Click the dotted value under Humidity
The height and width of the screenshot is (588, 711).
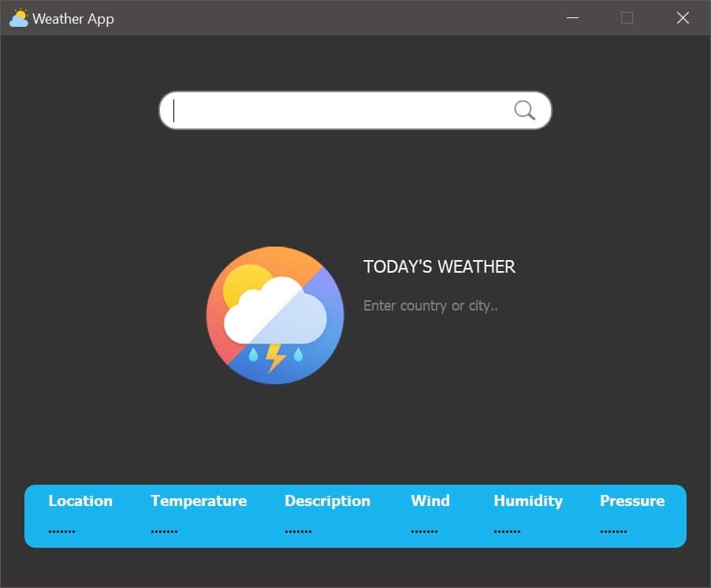pyautogui.click(x=507, y=531)
